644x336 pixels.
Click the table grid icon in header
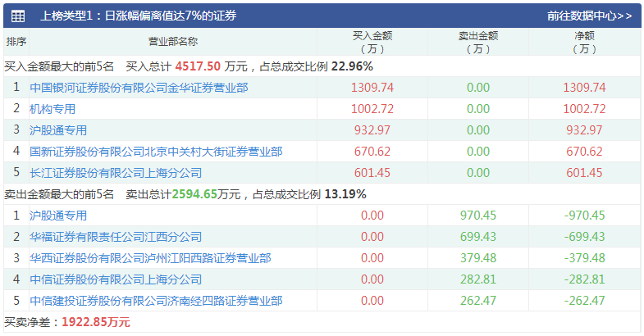18,16
